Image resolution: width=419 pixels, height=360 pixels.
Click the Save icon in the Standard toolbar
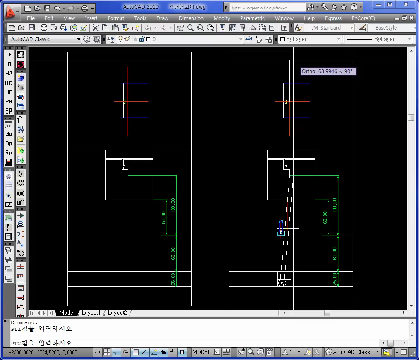(32, 28)
